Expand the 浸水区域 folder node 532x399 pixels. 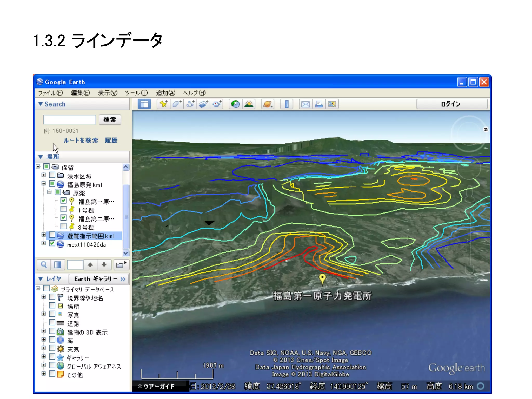point(44,175)
